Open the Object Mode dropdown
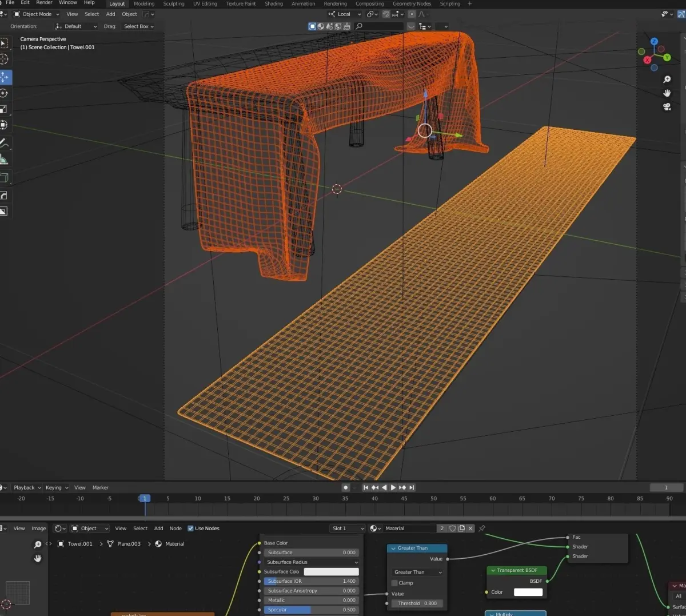 pos(37,14)
